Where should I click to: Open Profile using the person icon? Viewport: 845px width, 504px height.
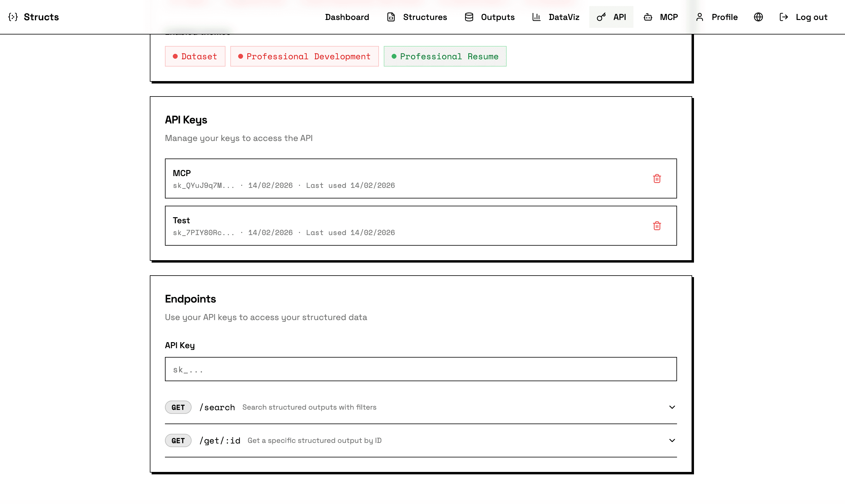click(700, 17)
